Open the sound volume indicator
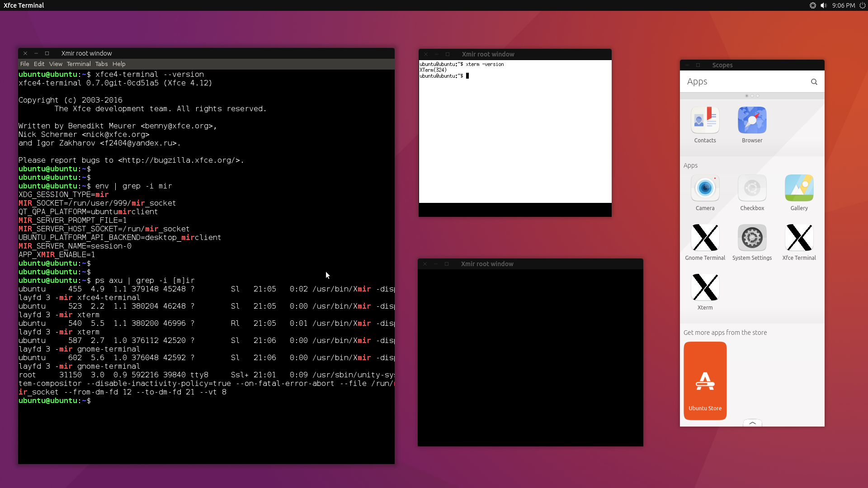 pos(823,5)
